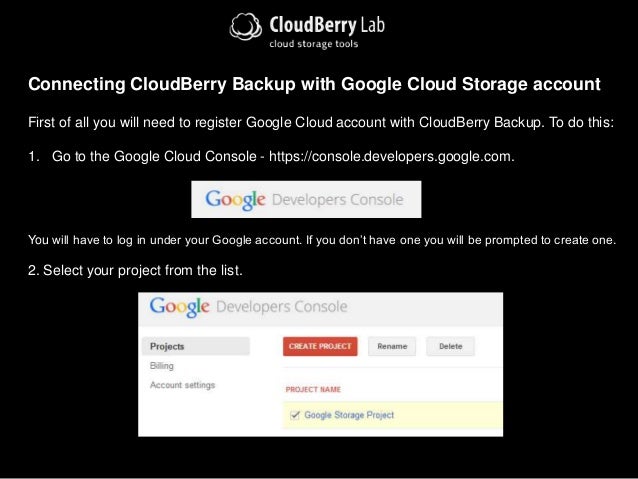Open the Google Storage Project link
The width and height of the screenshot is (638, 479).
coord(349,415)
